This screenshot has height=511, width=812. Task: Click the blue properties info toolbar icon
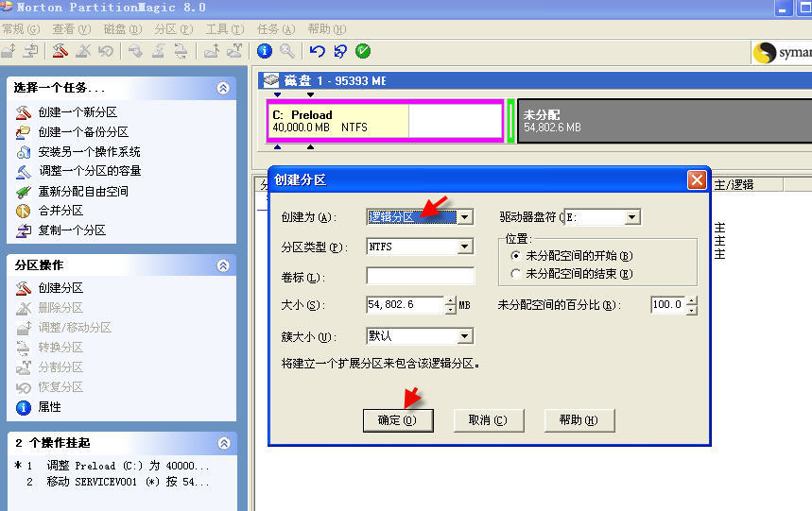click(x=264, y=51)
